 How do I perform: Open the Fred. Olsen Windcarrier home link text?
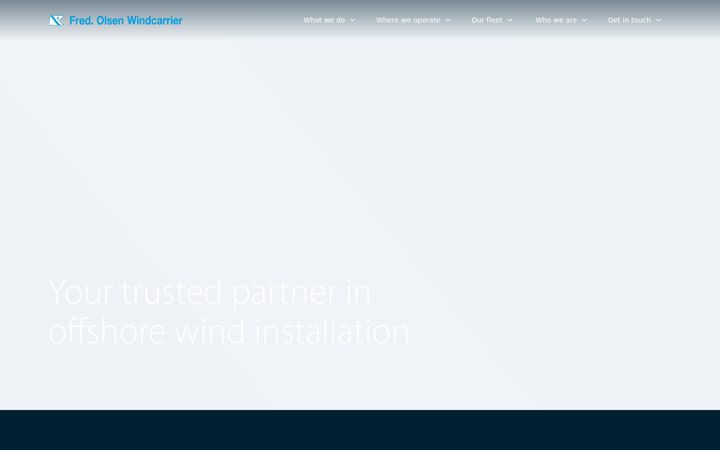point(126,21)
